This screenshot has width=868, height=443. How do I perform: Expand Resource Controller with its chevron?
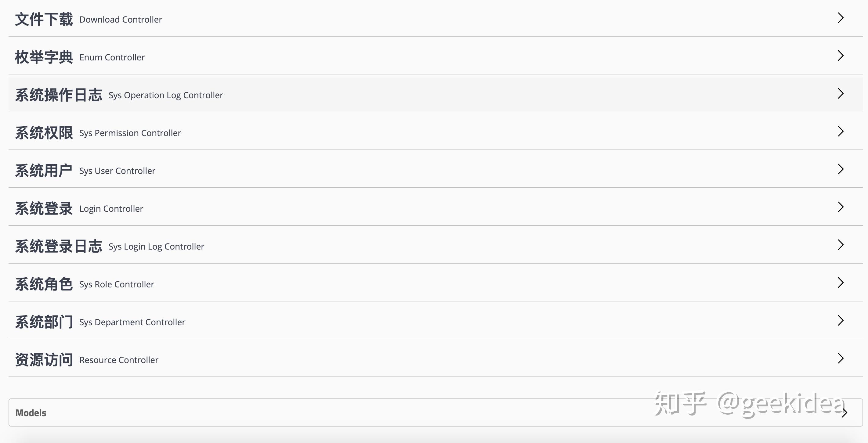coord(841,358)
